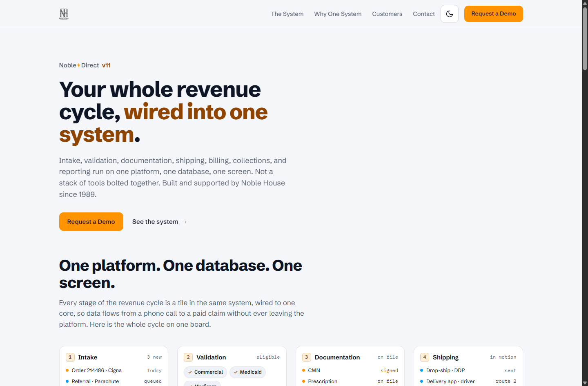Click hero Request a Demo button
The height and width of the screenshot is (386, 588).
coord(91,222)
